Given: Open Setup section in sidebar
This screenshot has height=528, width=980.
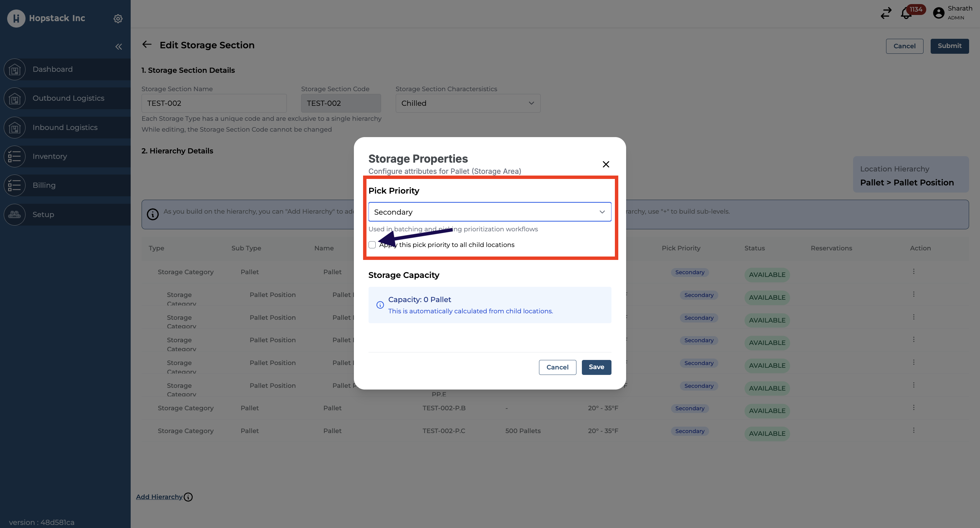Looking at the screenshot, I should (43, 215).
